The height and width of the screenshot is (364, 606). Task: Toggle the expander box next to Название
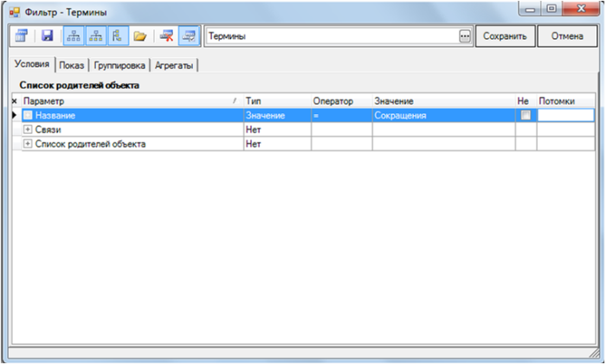(x=28, y=115)
